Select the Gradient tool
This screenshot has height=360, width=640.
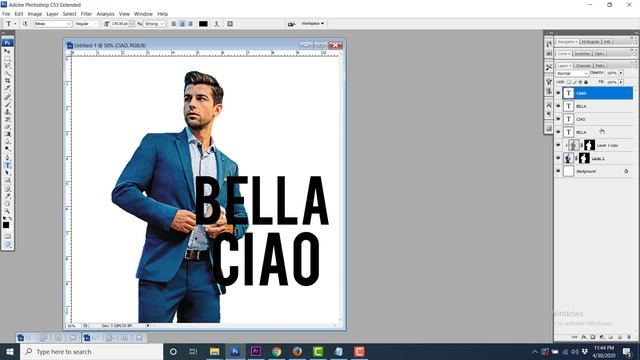coord(7,134)
